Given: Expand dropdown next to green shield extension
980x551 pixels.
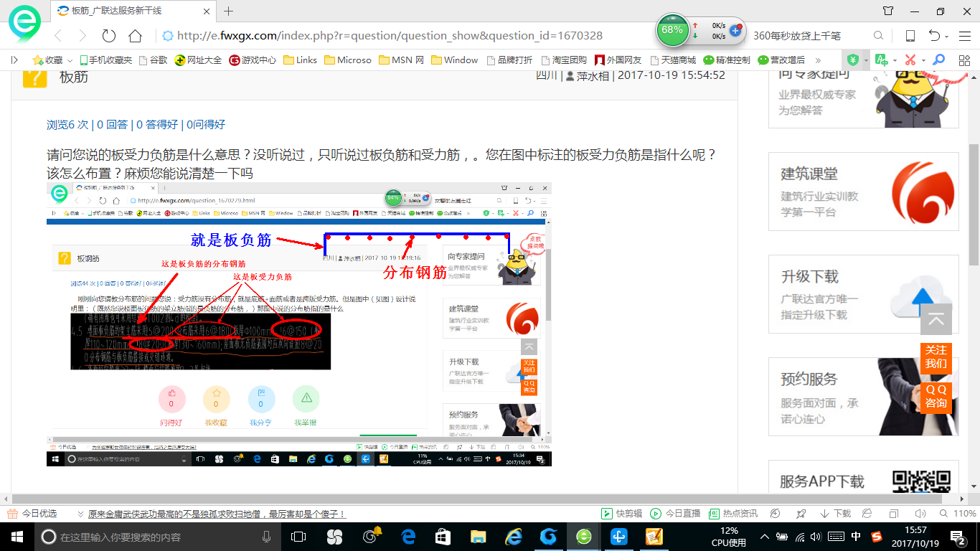Looking at the screenshot, I should 866,60.
